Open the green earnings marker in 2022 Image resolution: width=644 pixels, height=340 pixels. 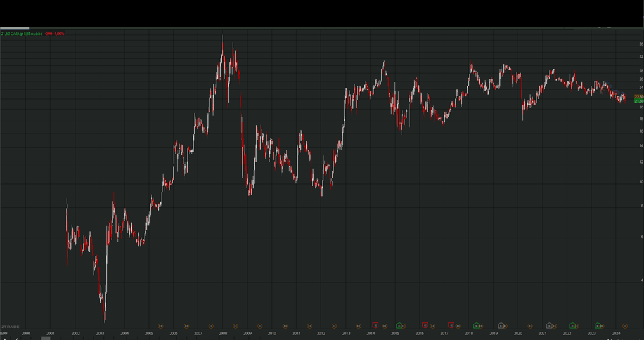(572, 325)
